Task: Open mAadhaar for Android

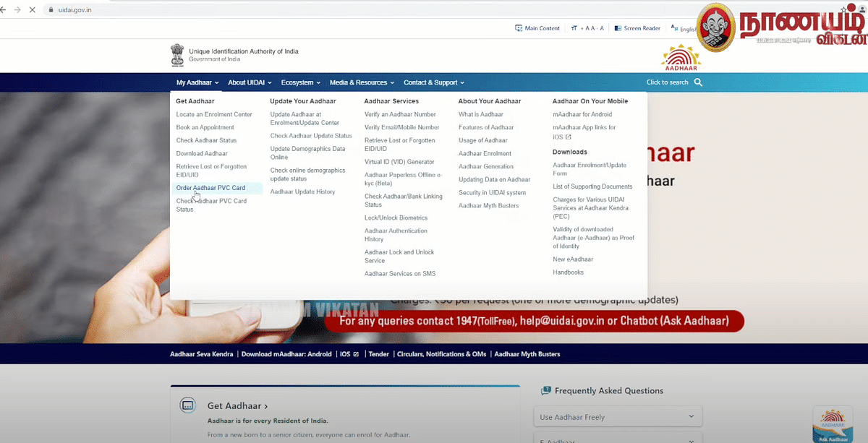Action: click(x=582, y=114)
